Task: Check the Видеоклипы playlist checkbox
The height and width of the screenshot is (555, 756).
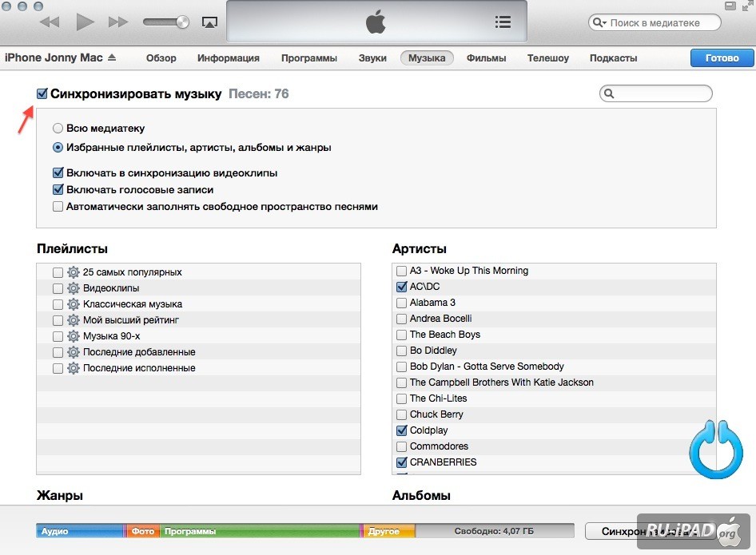Action: pyautogui.click(x=58, y=288)
